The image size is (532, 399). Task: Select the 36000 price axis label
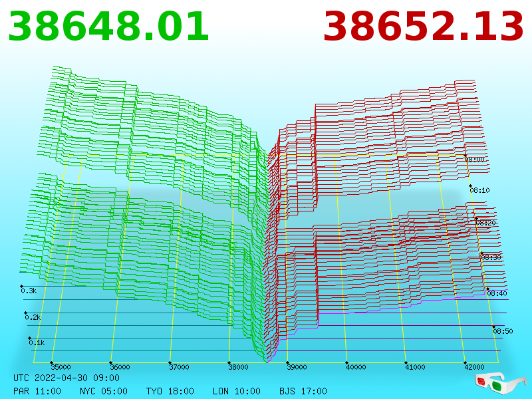(120, 367)
